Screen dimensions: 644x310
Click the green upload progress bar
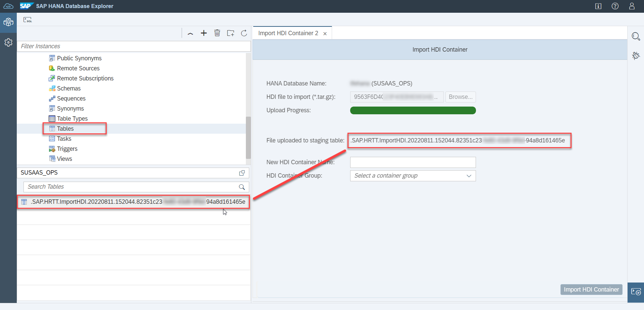(413, 110)
